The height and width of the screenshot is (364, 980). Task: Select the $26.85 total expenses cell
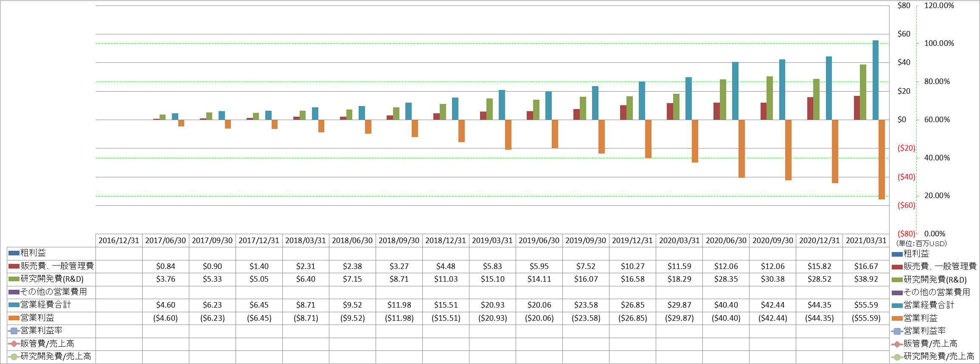(632, 305)
